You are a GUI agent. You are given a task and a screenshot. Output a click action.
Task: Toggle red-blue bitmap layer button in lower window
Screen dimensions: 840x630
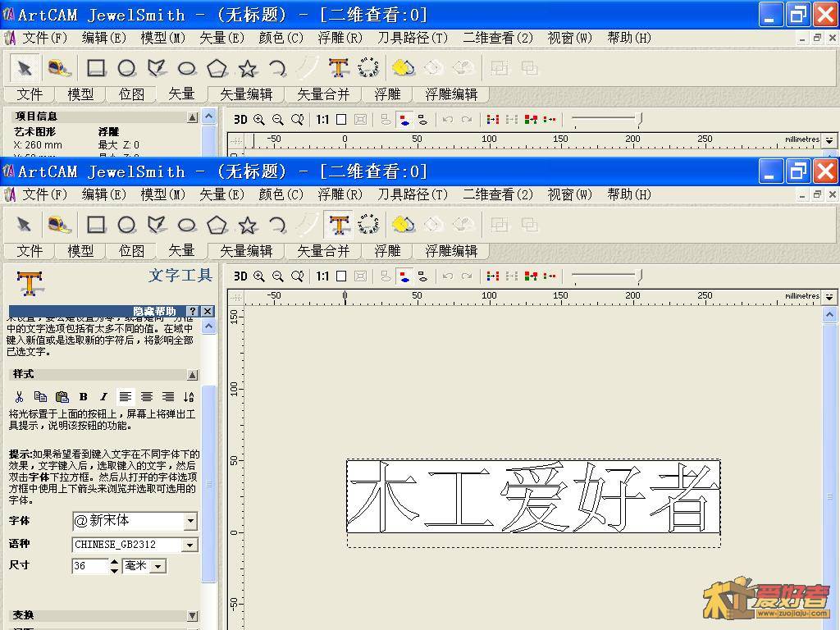pos(404,276)
